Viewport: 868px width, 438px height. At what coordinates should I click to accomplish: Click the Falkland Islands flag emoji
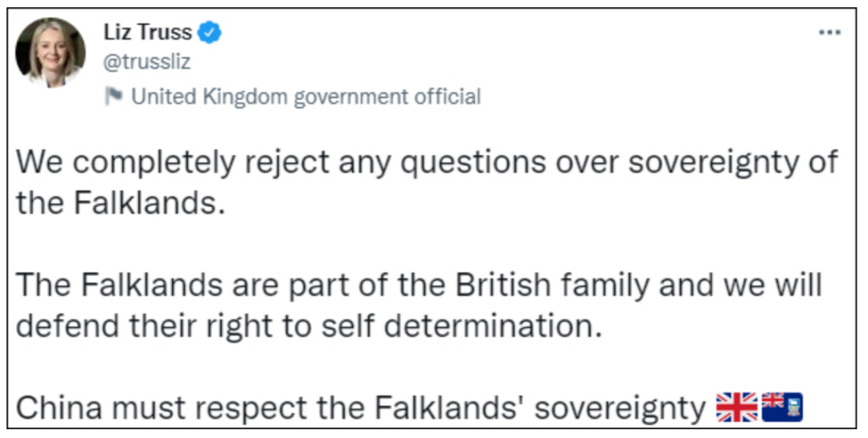tap(782, 407)
